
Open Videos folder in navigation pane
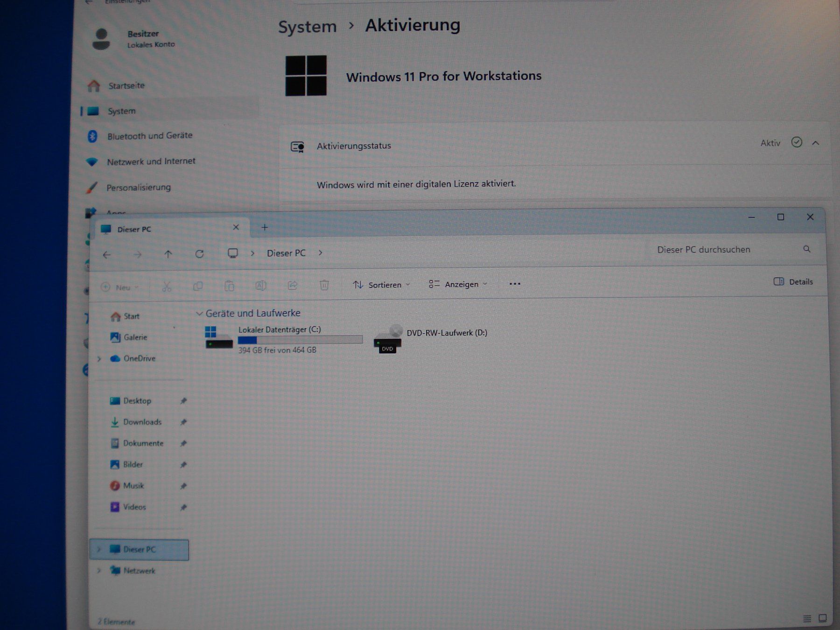pos(128,507)
